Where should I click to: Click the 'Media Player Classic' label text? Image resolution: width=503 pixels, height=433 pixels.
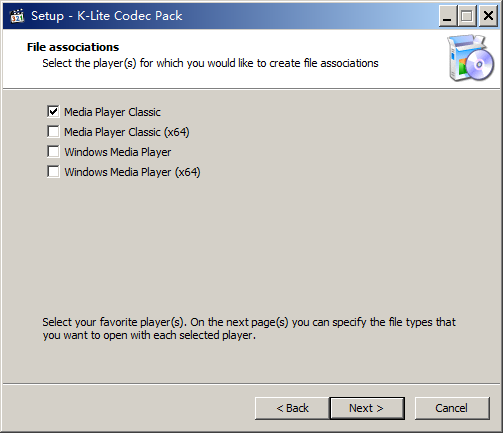click(x=112, y=112)
